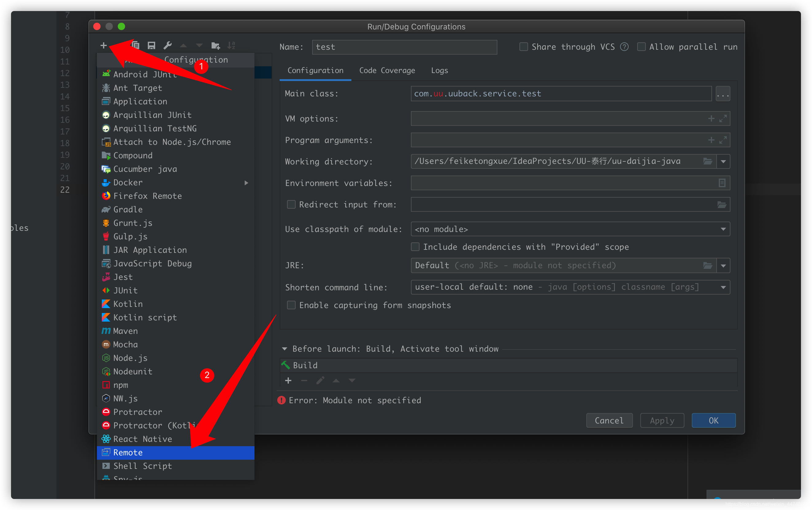Click the Redirect input from path field
The image size is (812, 510).
[570, 204]
